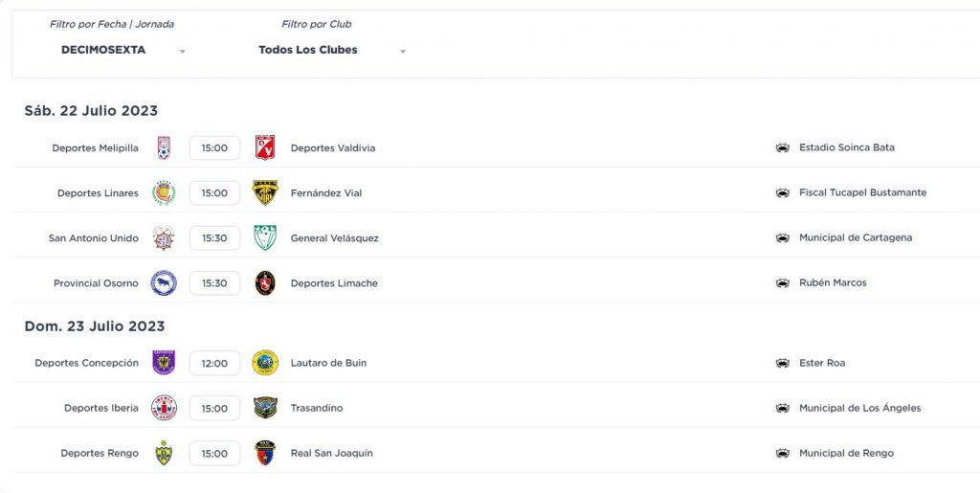Click stadium icon beside Ester Roa
980x493 pixels.
click(783, 363)
